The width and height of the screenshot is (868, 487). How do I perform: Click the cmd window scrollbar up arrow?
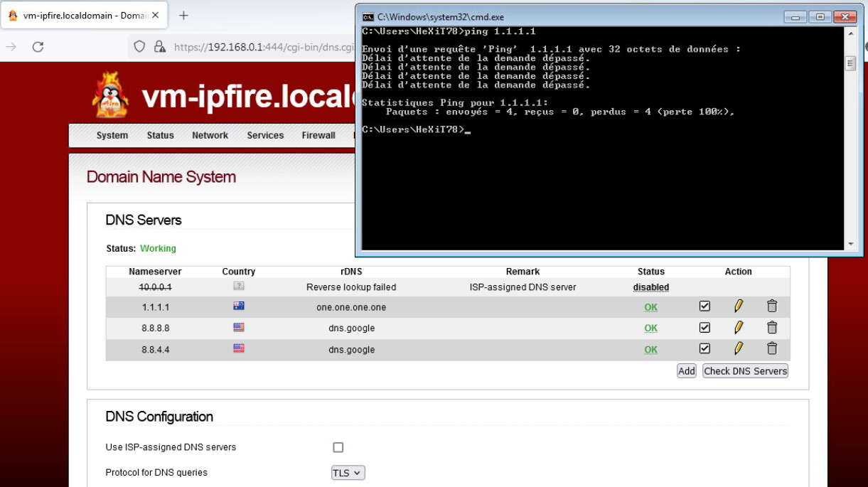pyautogui.click(x=850, y=35)
